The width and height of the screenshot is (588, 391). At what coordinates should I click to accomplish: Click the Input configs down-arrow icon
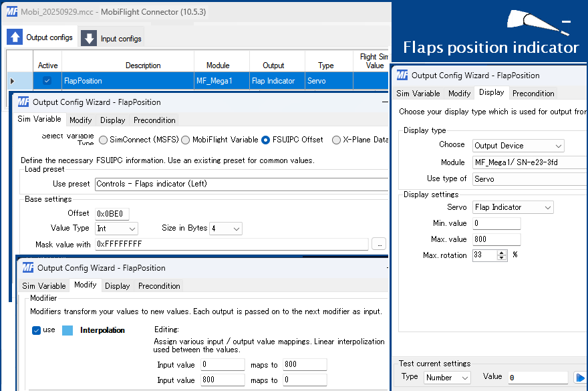click(x=89, y=38)
